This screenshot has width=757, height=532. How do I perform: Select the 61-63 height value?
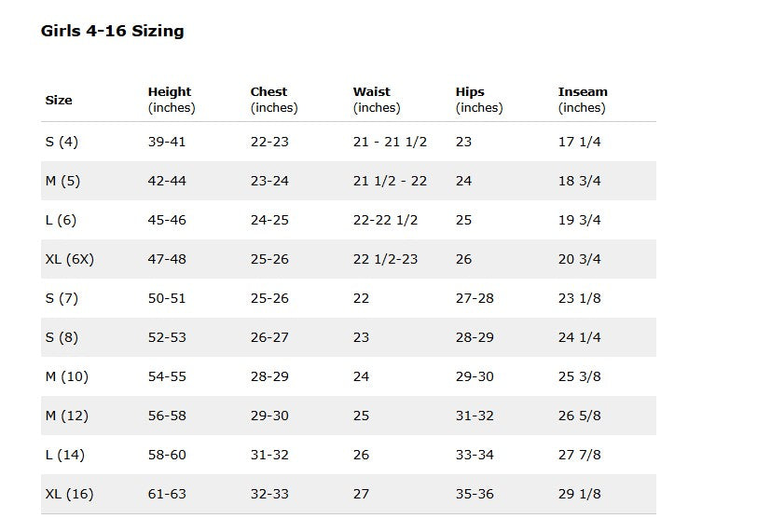167,494
